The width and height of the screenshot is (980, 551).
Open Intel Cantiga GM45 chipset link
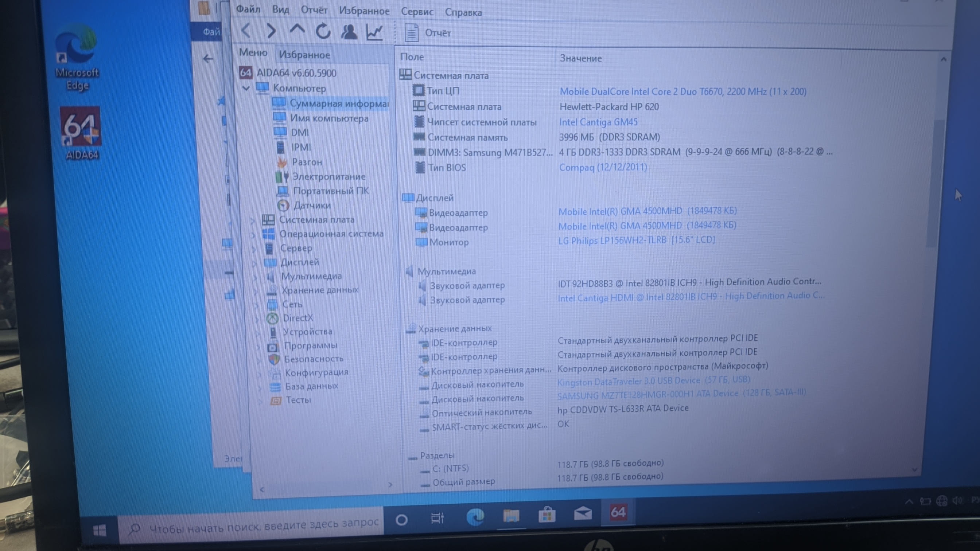[598, 122]
